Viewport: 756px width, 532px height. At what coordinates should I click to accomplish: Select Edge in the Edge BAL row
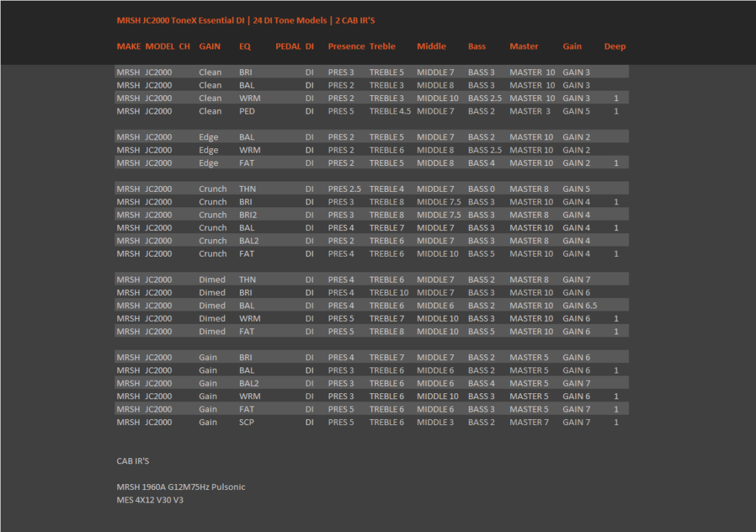coord(208,137)
